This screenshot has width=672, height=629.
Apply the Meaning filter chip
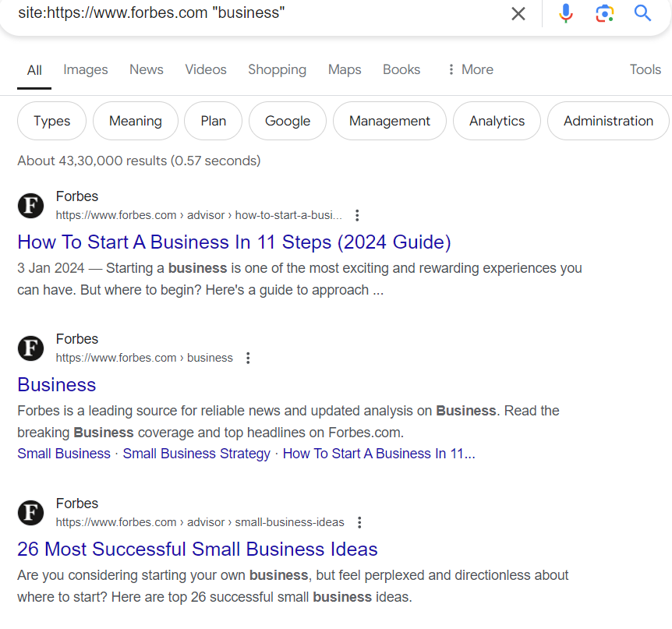[136, 121]
